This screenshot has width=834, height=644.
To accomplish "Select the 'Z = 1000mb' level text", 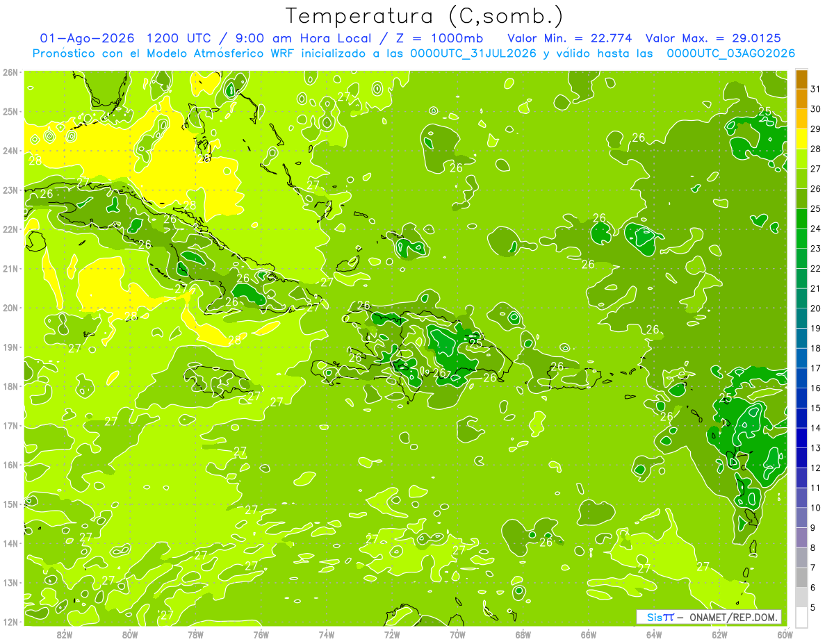I will coord(439,38).
